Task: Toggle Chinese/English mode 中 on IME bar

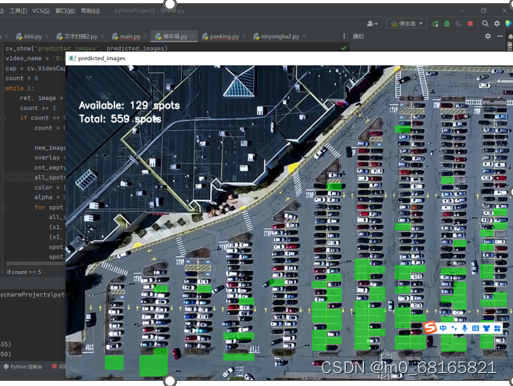Action: tap(443, 328)
